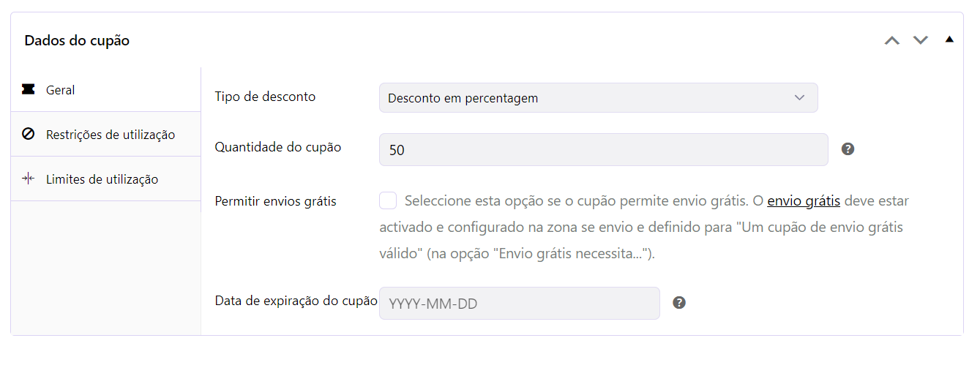This screenshot has width=980, height=368.
Task: Click the prohibition icon for Restrições de utilização
Action: click(x=29, y=134)
